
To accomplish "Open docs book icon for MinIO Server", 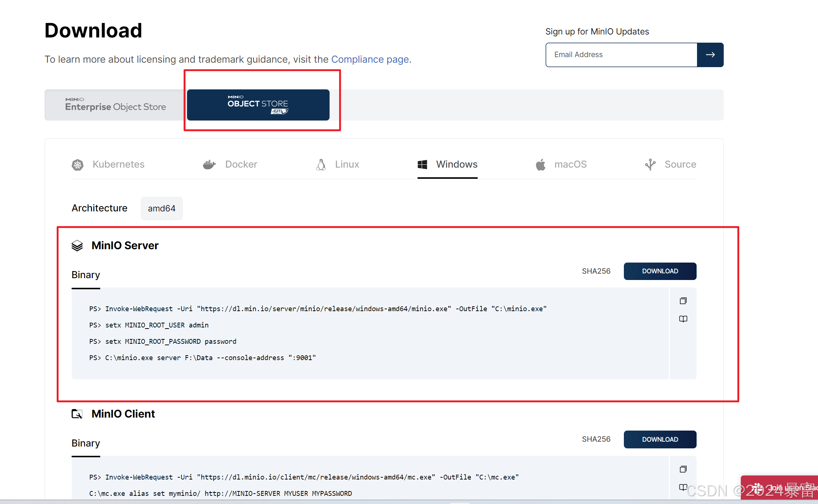I will click(683, 319).
